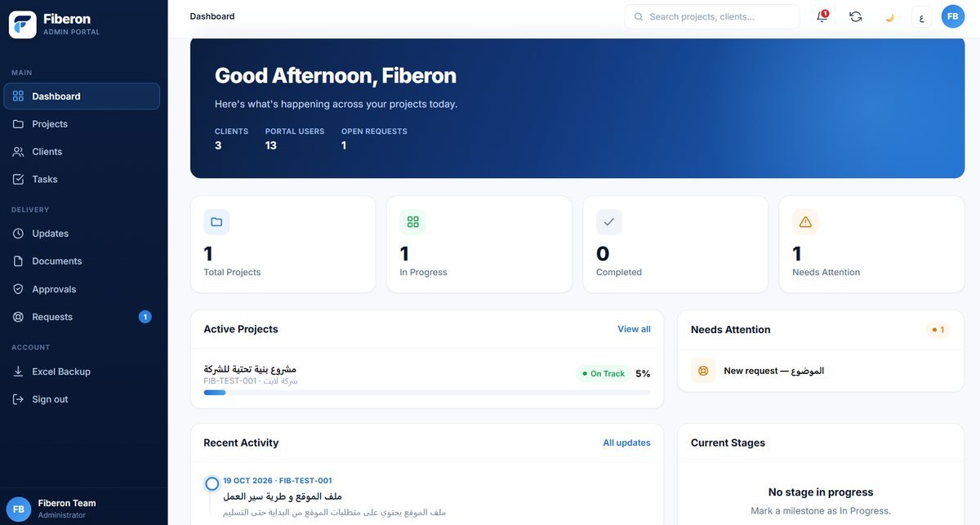Click the Clients stat in banner
Image resolution: width=980 pixels, height=525 pixels.
tap(231, 139)
